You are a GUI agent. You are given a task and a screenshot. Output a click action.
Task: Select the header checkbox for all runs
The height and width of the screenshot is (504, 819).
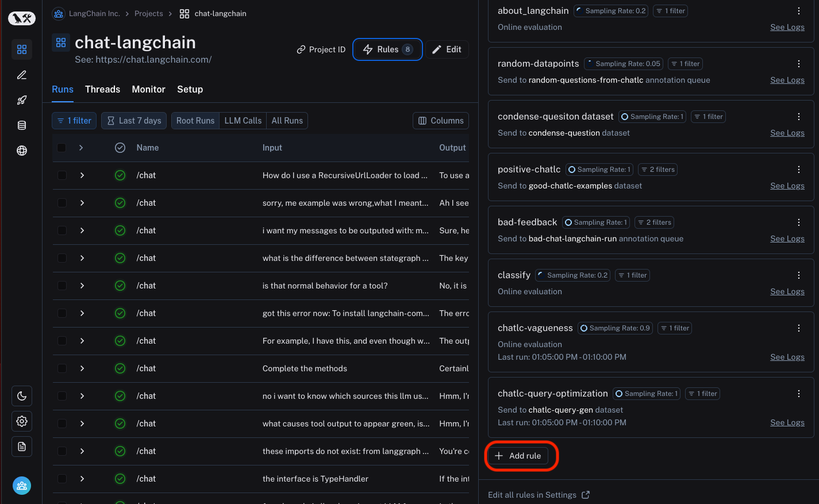click(x=61, y=148)
